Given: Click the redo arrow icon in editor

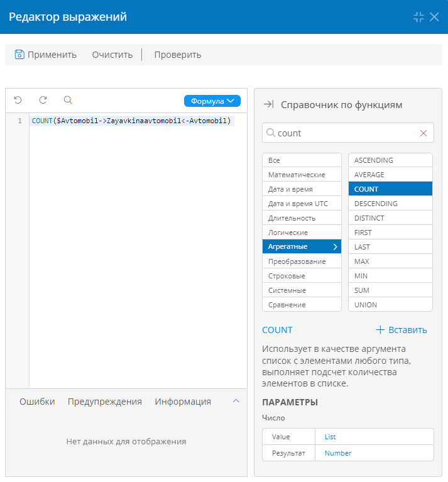Looking at the screenshot, I should coord(43,100).
